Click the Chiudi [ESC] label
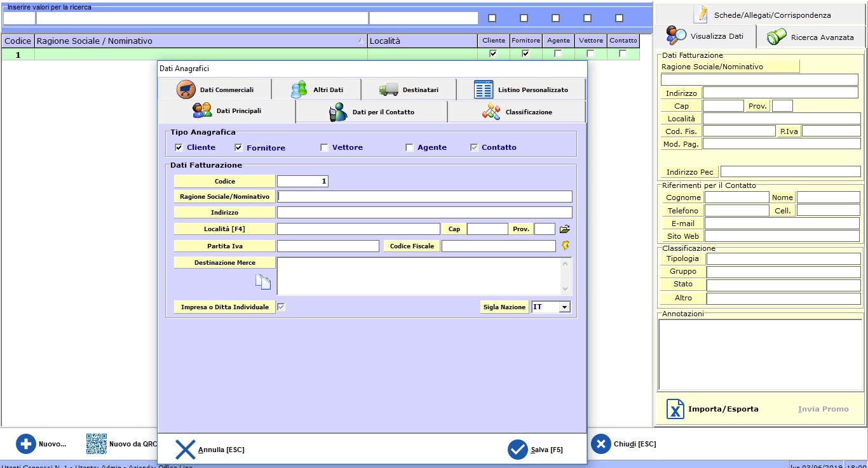The width and height of the screenshot is (868, 468). pyautogui.click(x=635, y=444)
